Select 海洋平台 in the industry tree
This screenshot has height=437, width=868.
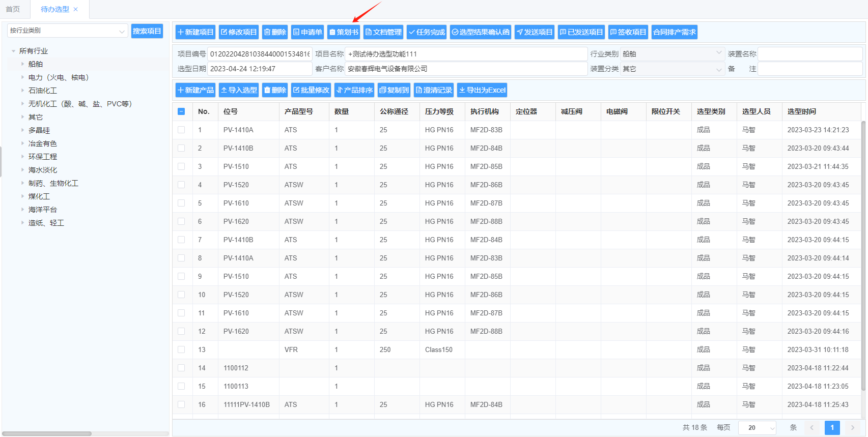click(x=43, y=210)
